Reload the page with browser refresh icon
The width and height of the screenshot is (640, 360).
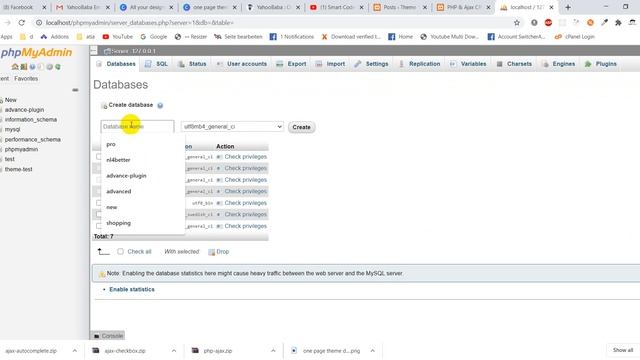point(22,23)
